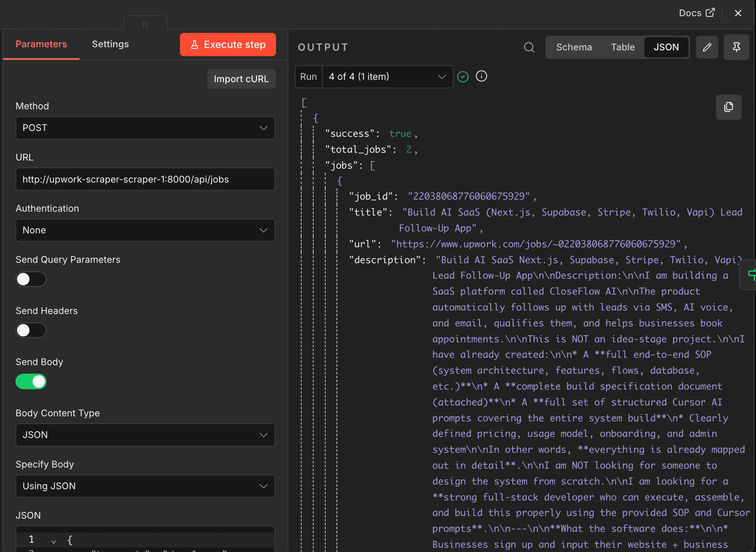
Task: Disable the Send Body toggle
Action: pyautogui.click(x=31, y=382)
